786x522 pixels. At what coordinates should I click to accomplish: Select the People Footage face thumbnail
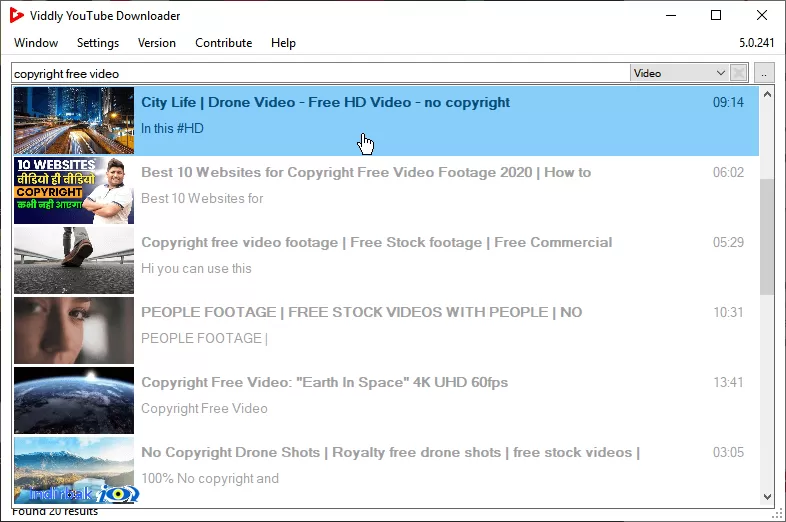pyautogui.click(x=74, y=330)
